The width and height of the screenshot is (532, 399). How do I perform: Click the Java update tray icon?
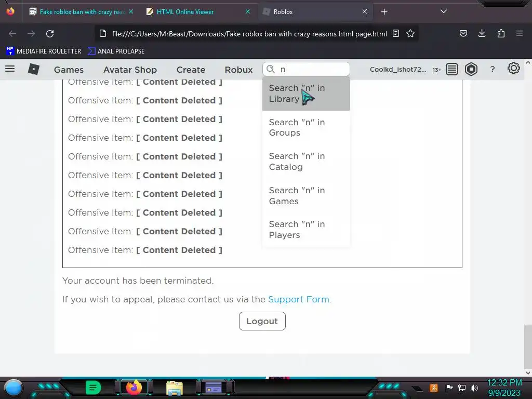point(434,388)
